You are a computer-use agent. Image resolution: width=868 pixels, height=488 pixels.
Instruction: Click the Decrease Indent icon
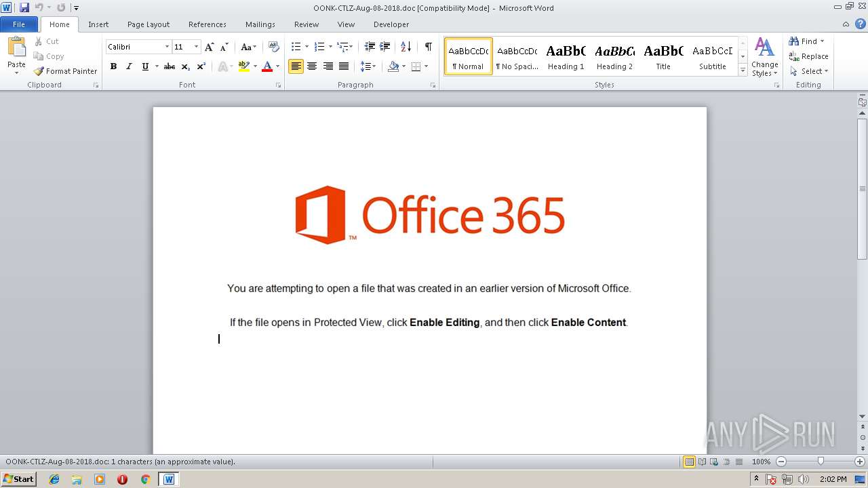pos(370,47)
